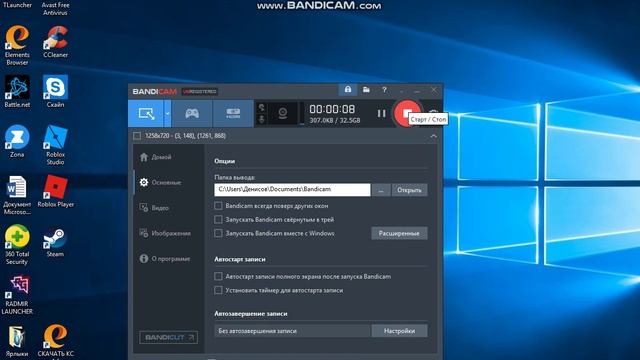This screenshot has height=360, width=640.
Task: Tick the checkbox beside 1258x720 resolution
Action: click(137, 136)
